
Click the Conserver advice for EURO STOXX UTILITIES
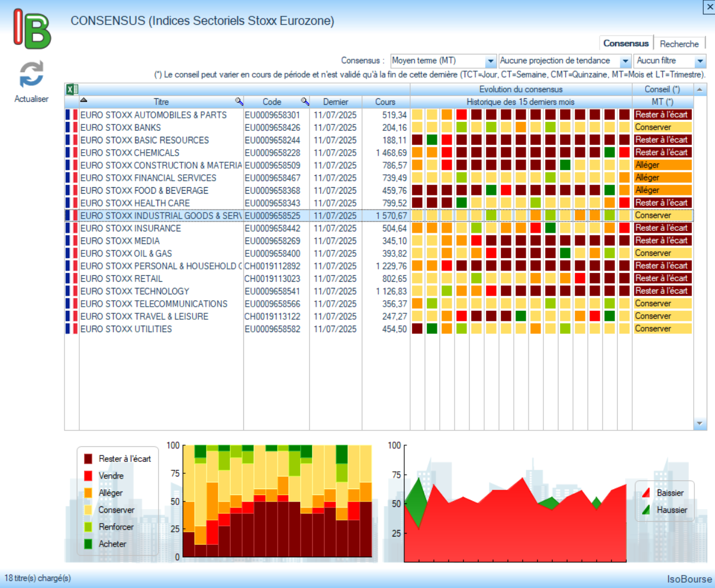click(x=662, y=329)
